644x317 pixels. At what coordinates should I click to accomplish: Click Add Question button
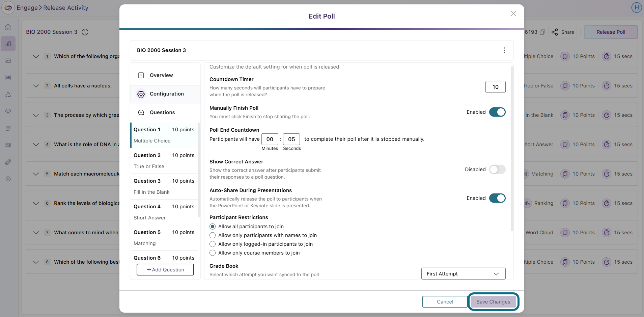tap(165, 270)
